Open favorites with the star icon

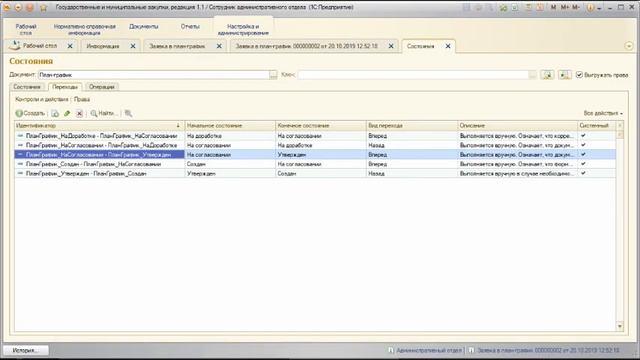43,7
